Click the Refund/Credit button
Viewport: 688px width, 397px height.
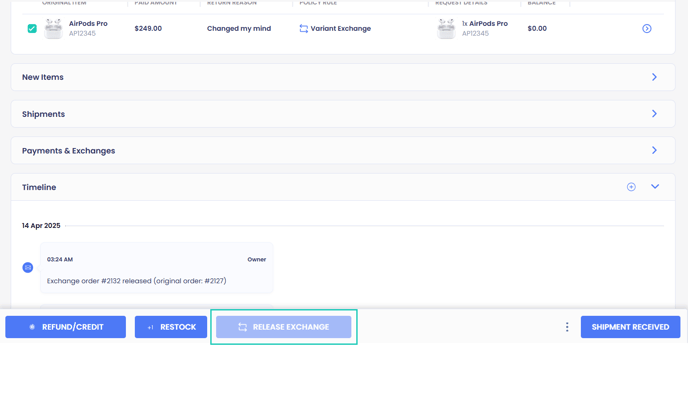[x=65, y=327]
